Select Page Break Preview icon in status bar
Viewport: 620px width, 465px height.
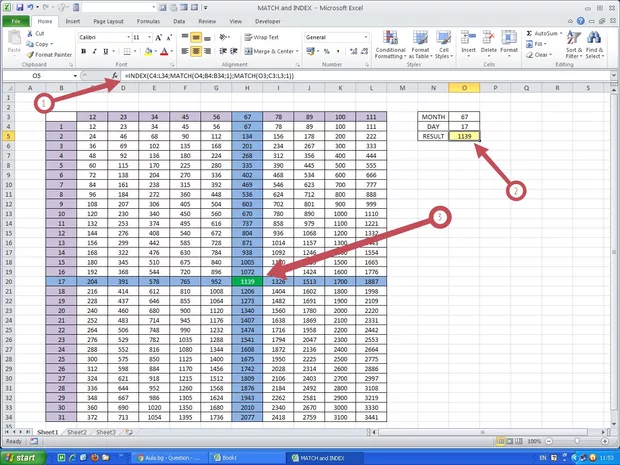518,441
